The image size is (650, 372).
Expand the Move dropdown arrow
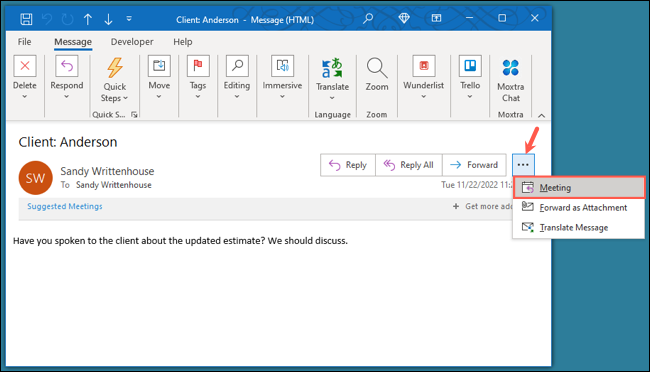159,97
